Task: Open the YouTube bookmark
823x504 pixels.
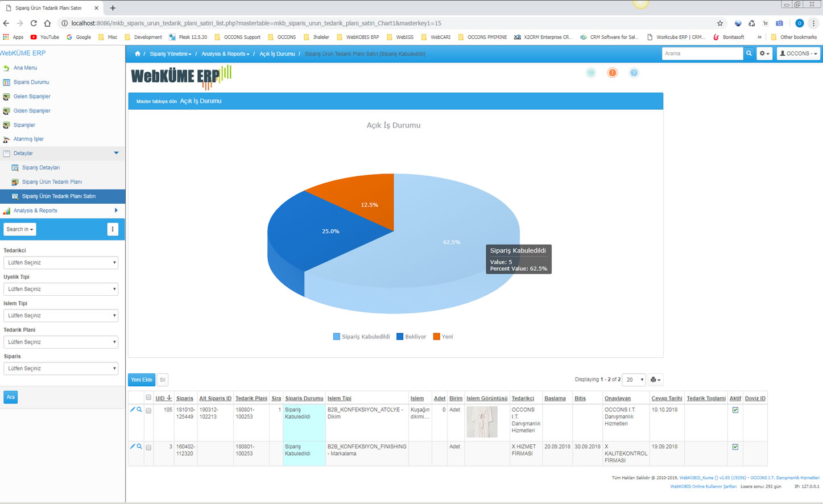Action: coord(44,37)
